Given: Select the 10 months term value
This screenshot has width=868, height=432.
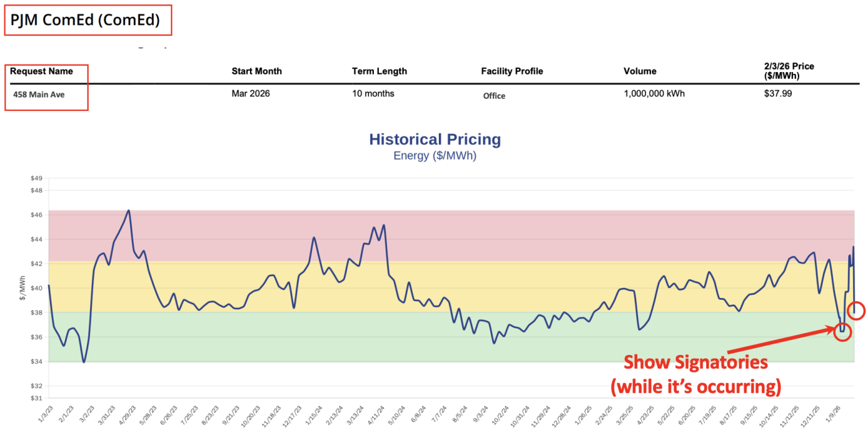Looking at the screenshot, I should (x=373, y=94).
